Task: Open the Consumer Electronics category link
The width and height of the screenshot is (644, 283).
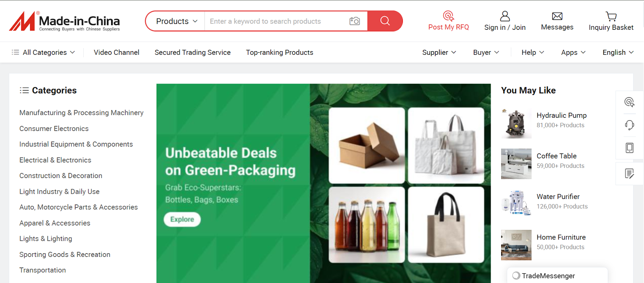Action: 54,128
